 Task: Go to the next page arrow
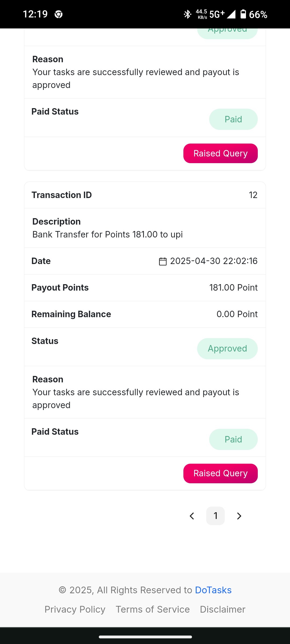[x=239, y=516]
